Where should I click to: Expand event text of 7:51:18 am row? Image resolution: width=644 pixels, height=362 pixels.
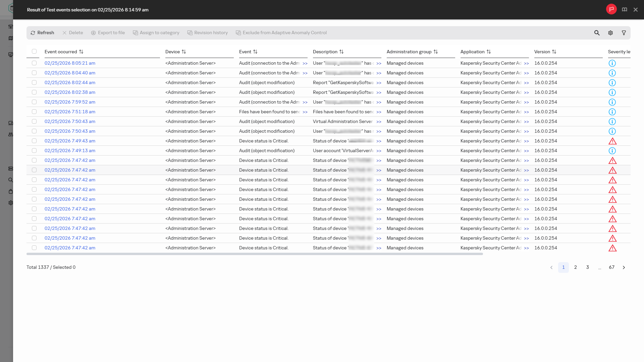(305, 112)
